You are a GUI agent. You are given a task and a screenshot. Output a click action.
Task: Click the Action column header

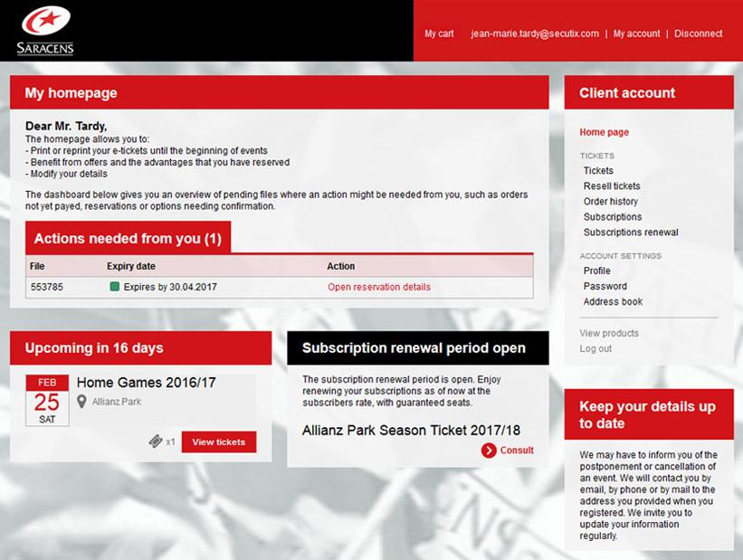(340, 266)
